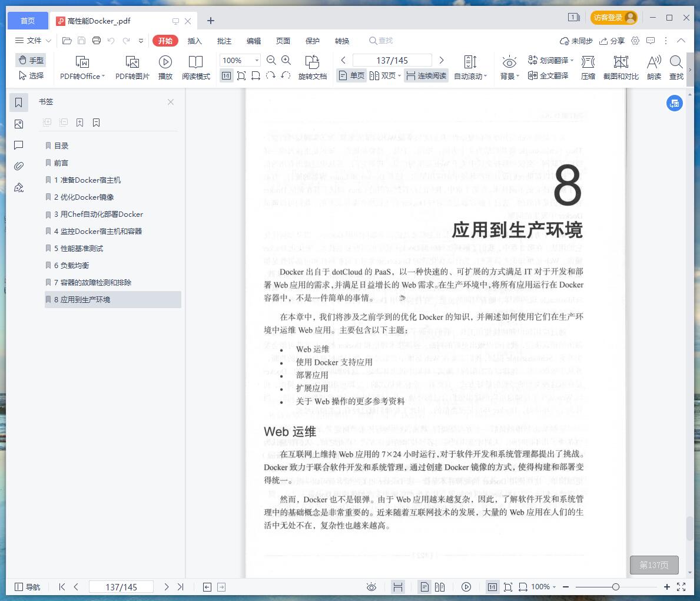Click 旋转文档 rotate document icon
This screenshot has width=700, height=601.
[x=313, y=68]
